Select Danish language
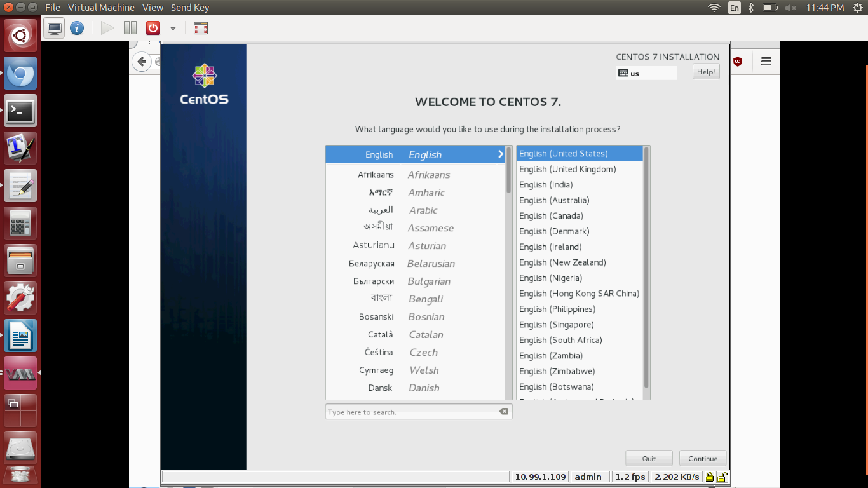Image resolution: width=868 pixels, height=488 pixels. point(416,388)
